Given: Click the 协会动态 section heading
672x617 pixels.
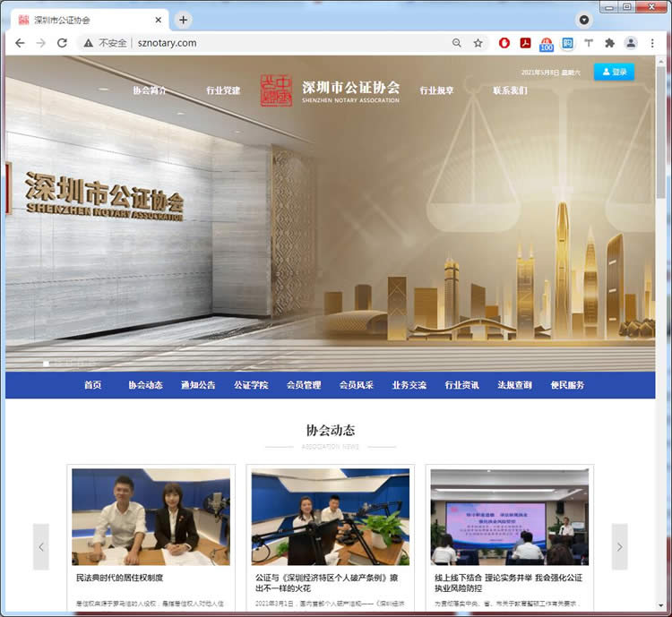Looking at the screenshot, I should [x=331, y=430].
